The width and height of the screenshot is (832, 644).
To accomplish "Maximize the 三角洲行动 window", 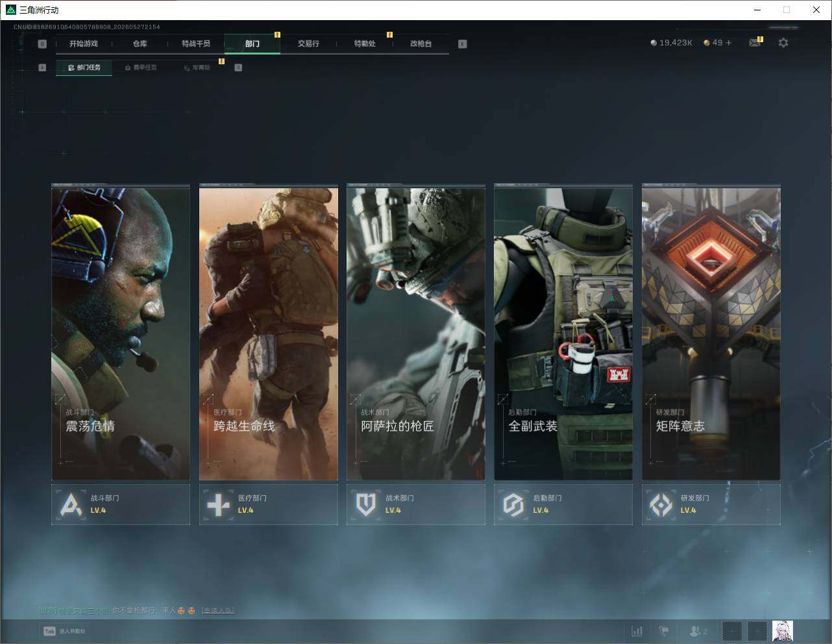I will tap(787, 10).
